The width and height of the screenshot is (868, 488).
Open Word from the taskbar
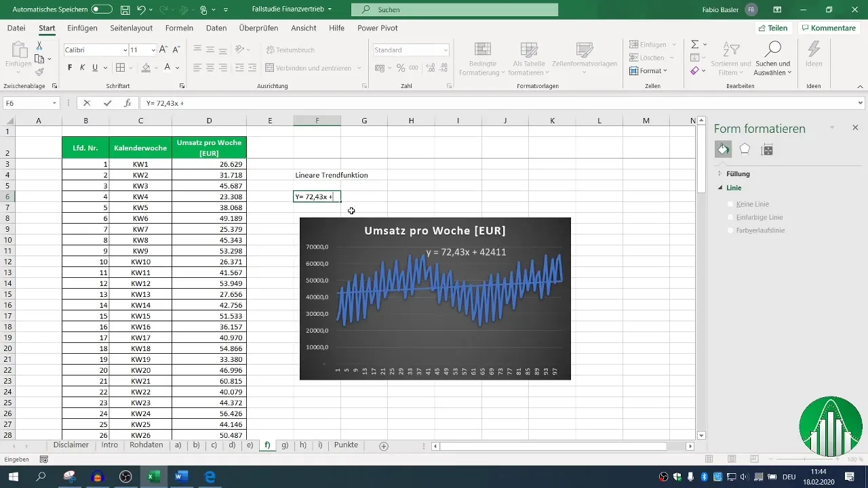pyautogui.click(x=182, y=476)
